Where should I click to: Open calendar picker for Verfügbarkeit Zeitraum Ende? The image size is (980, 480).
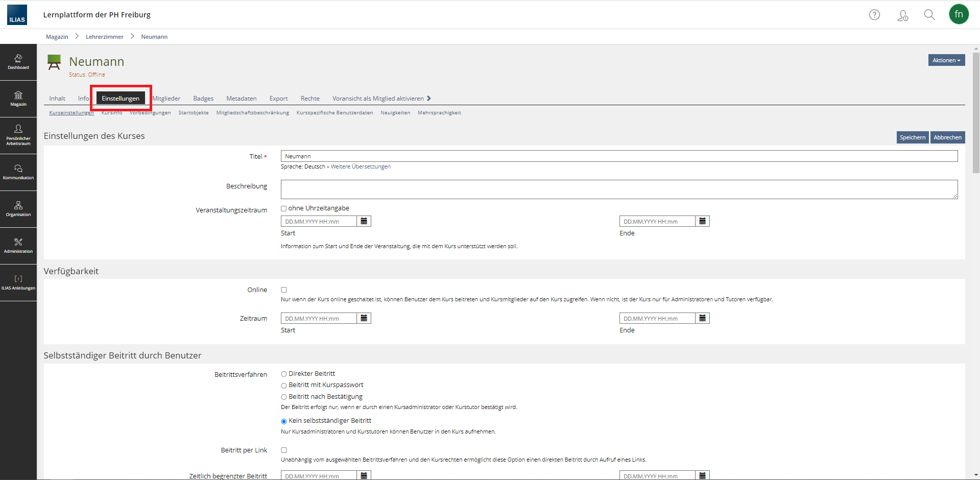703,318
